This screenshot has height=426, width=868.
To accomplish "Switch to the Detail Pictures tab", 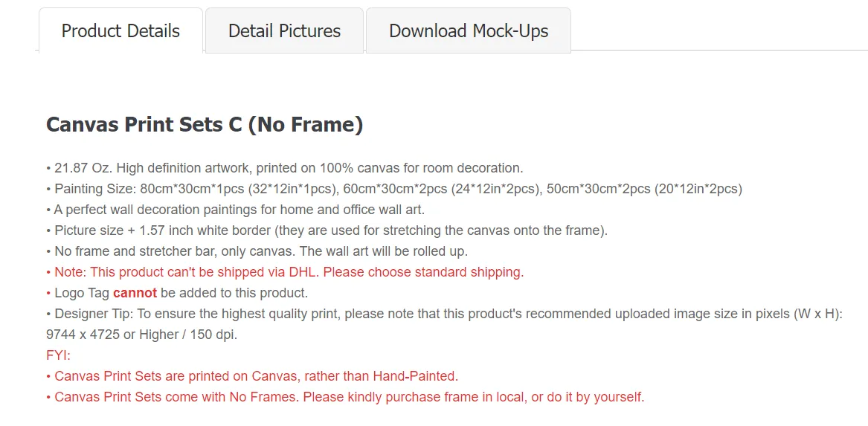I will (x=285, y=30).
